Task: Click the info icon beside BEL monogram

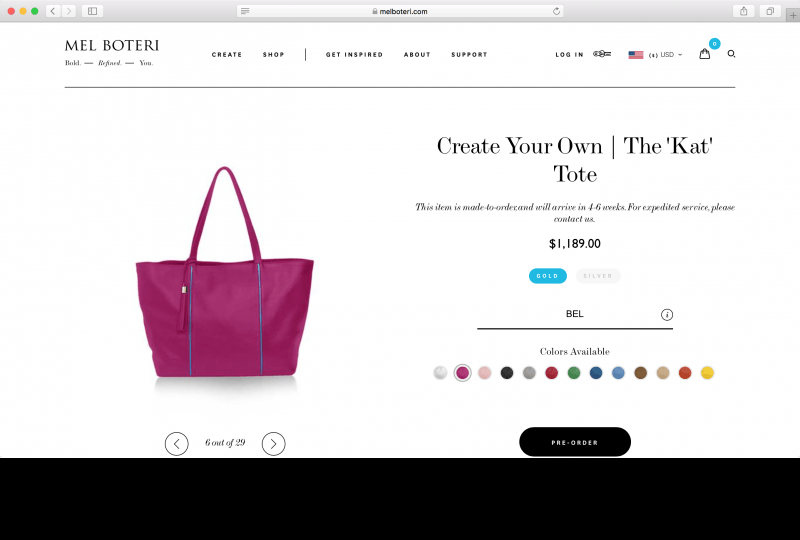Action: coord(666,314)
